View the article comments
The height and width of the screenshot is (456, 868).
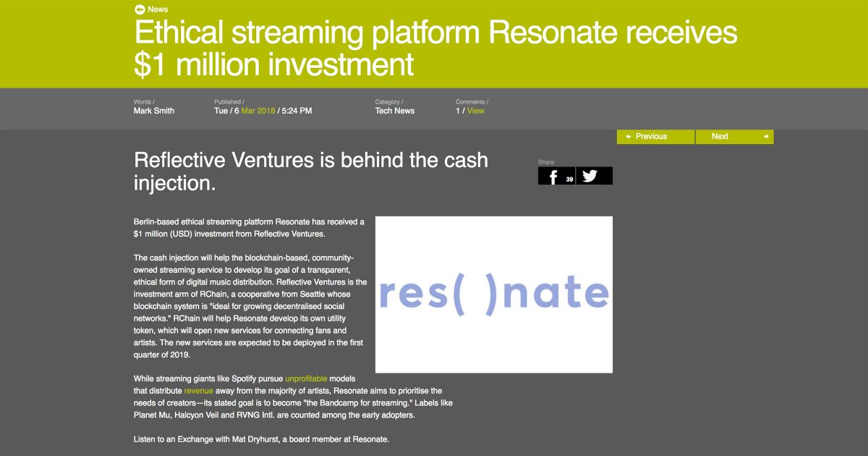[475, 111]
